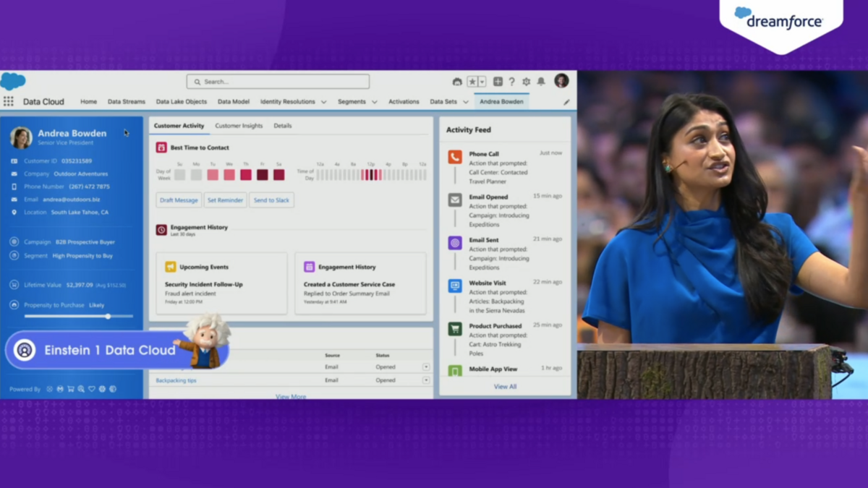Viewport: 868px width, 488px height.
Task: Adjust the Propensity to Purchase slider
Action: pyautogui.click(x=108, y=316)
